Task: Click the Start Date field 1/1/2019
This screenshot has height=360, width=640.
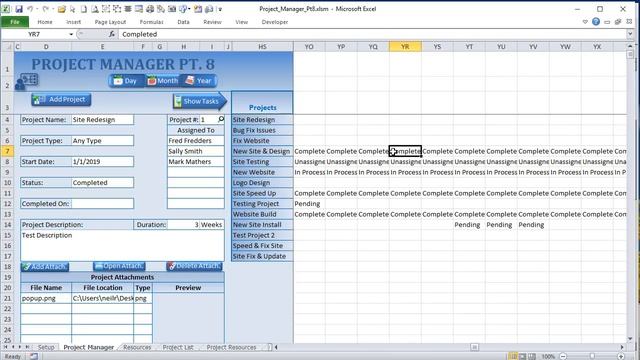Action: [x=102, y=162]
